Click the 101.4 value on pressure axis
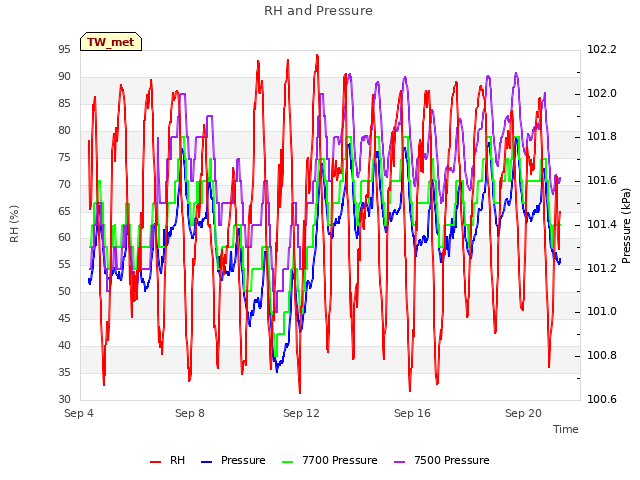The height and width of the screenshot is (480, 640). pyautogui.click(x=602, y=224)
